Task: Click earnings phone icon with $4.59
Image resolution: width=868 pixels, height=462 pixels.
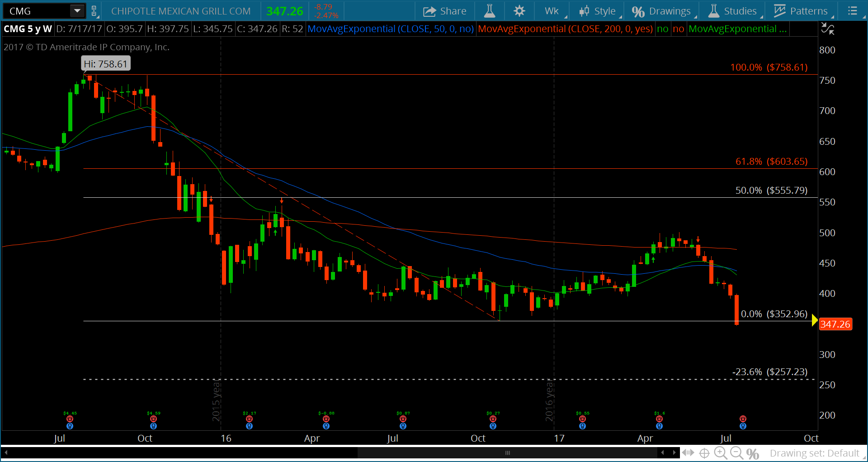Action: tap(153, 419)
